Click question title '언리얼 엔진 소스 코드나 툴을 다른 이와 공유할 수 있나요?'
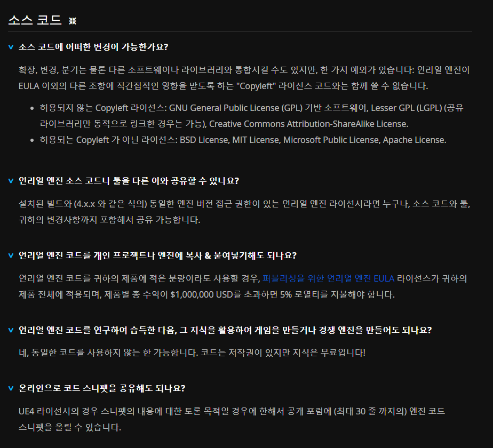The width and height of the screenshot is (493, 448). [129, 181]
